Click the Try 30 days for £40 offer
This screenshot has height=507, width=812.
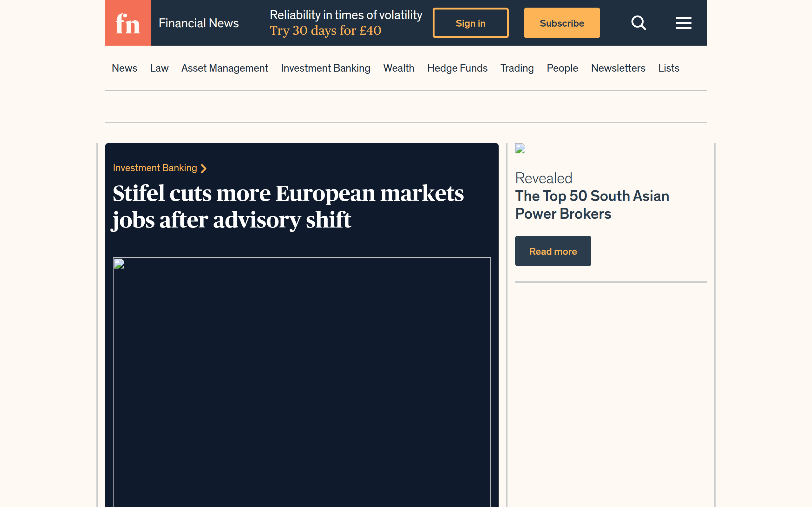pos(325,30)
